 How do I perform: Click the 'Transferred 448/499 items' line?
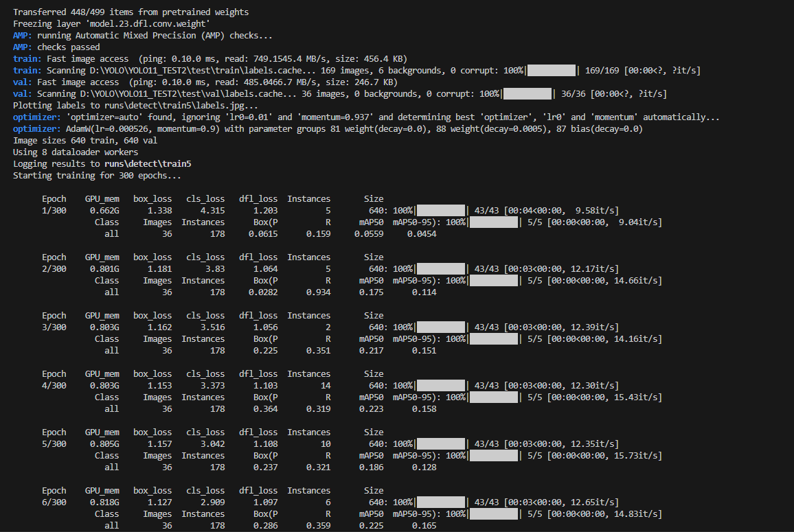(131, 12)
